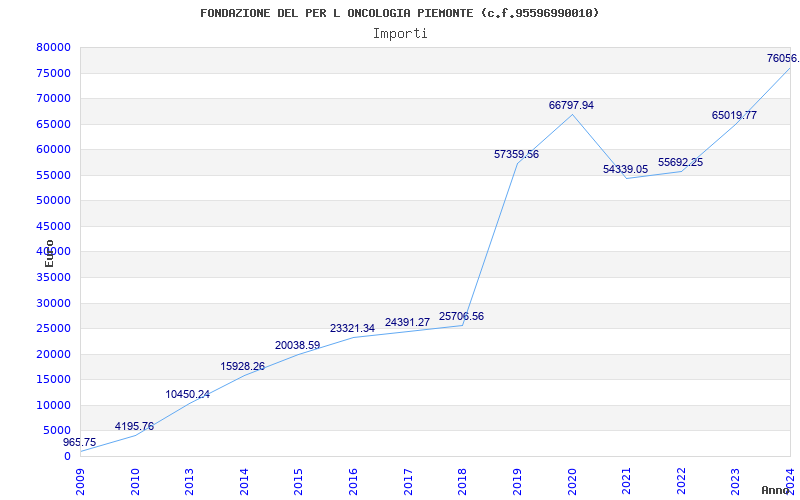Click the y-axis value 45000

(53, 226)
